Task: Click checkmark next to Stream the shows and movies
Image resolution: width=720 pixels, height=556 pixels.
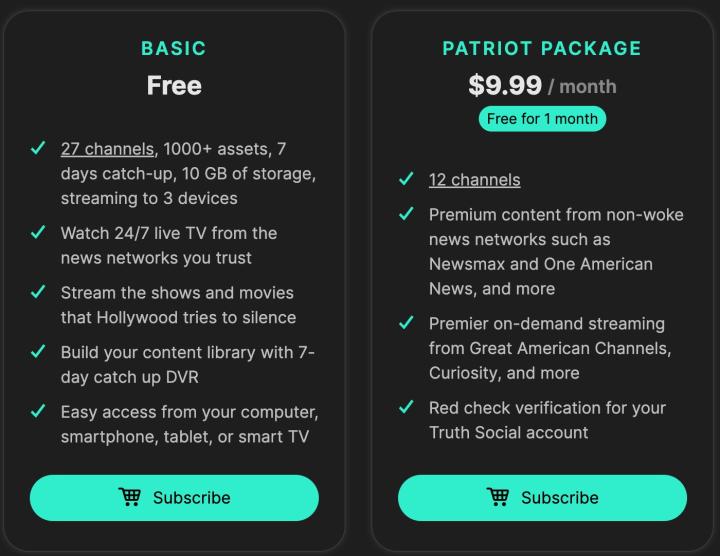Action: point(38,292)
